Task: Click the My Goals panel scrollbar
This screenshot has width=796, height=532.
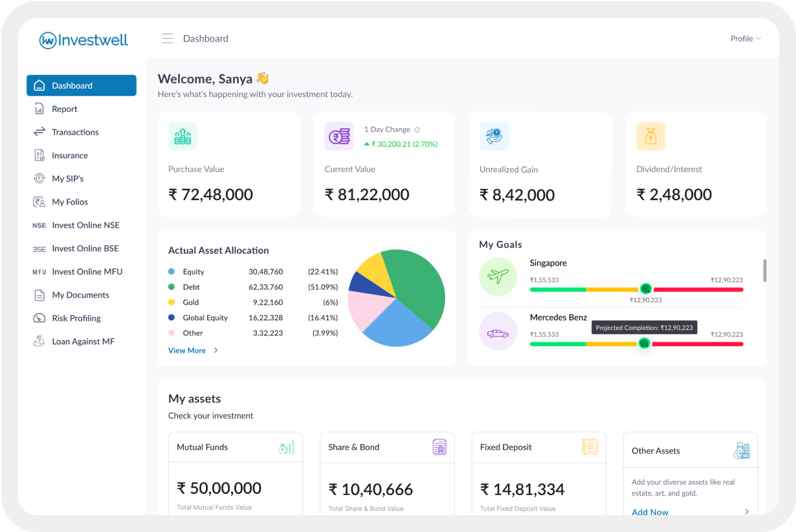Action: tap(764, 271)
